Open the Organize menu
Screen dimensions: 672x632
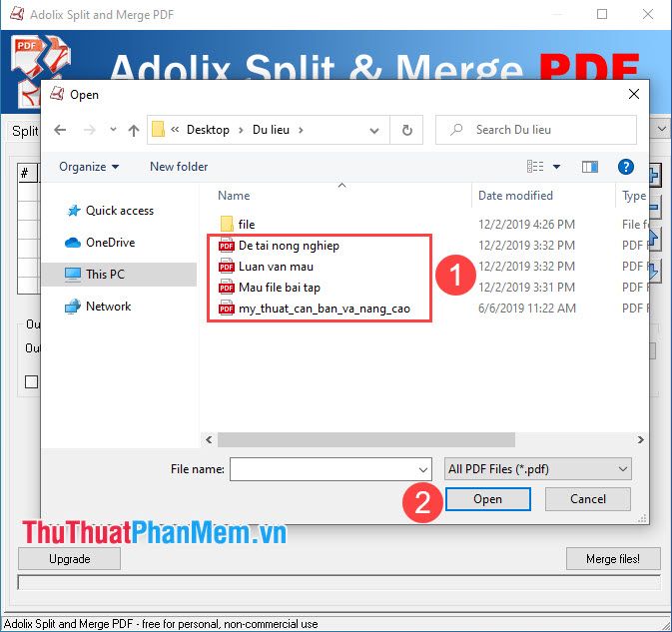tap(89, 167)
